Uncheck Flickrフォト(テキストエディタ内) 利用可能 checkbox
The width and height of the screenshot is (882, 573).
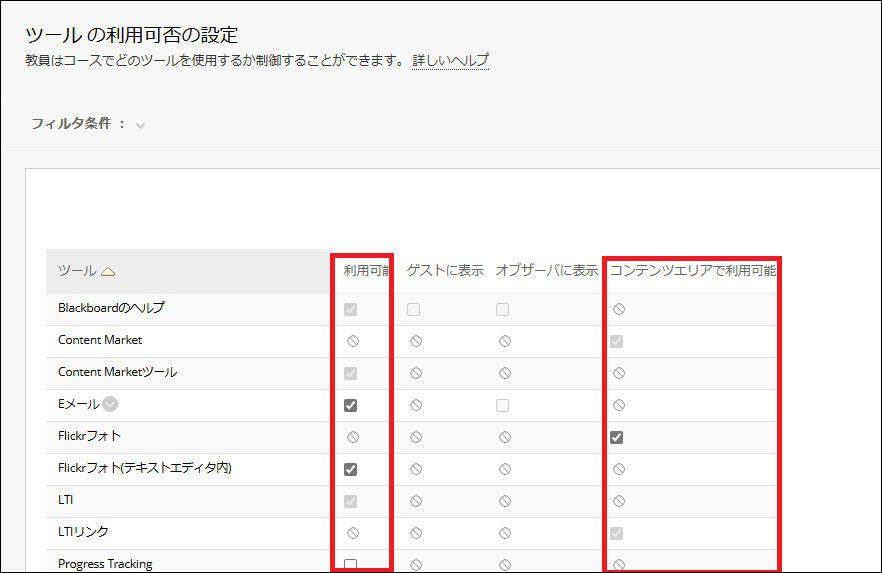(x=350, y=469)
